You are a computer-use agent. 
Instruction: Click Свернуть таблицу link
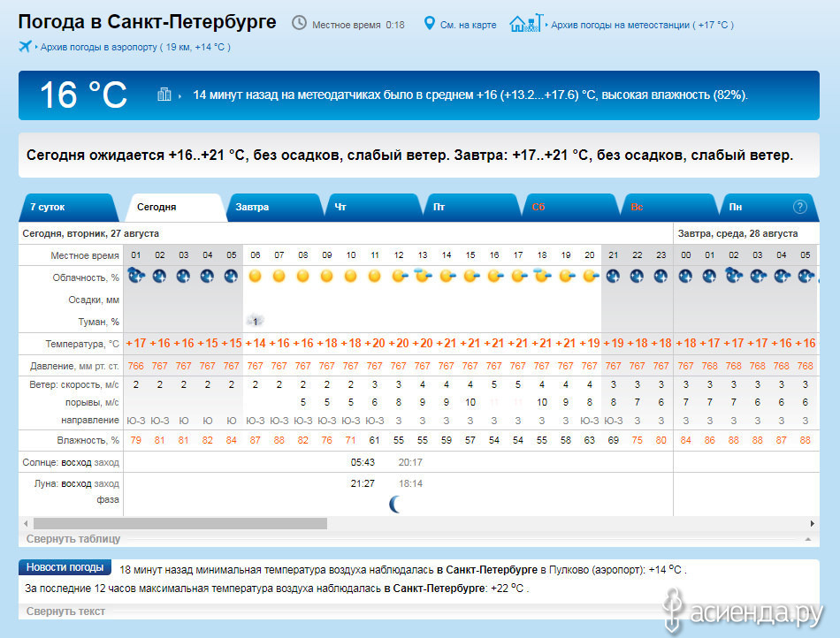[73, 539]
